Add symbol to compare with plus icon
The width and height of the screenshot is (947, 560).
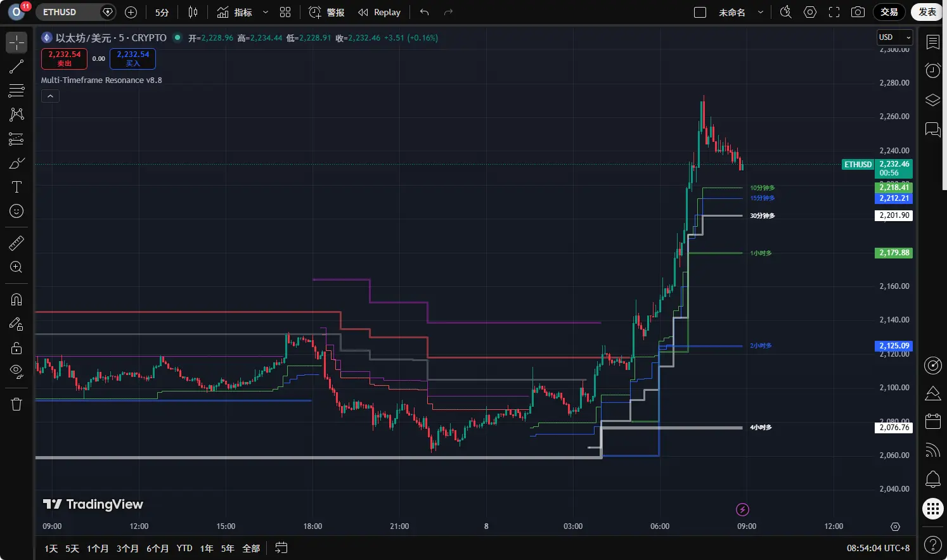(x=131, y=12)
